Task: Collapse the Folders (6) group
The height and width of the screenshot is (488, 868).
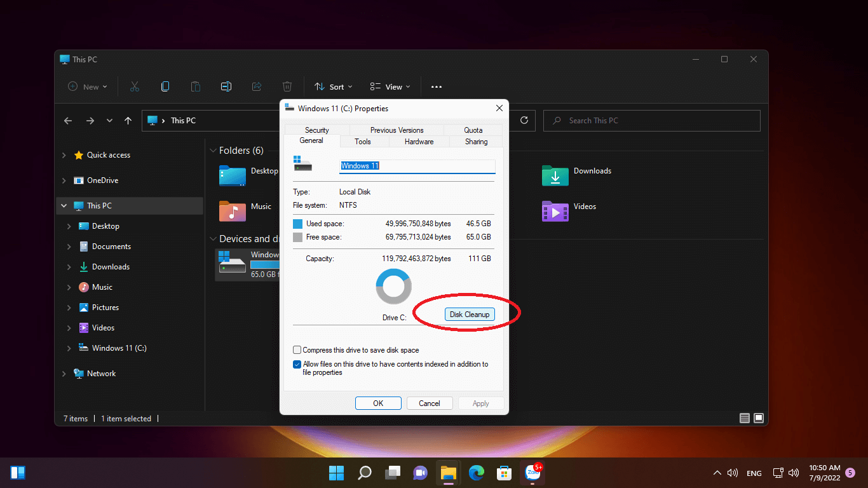Action: click(x=213, y=151)
